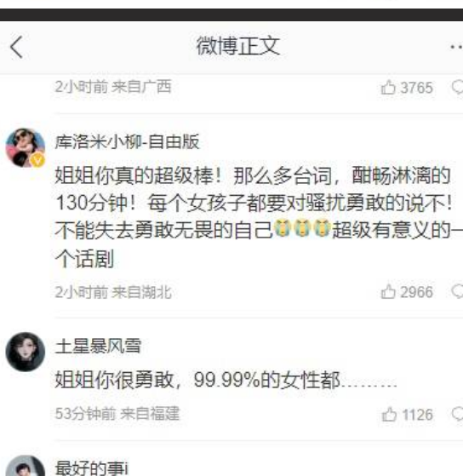Screen dimensions: 463x476
Task: Open 库洛米小柳-自由版's avatar
Action: coord(26,148)
